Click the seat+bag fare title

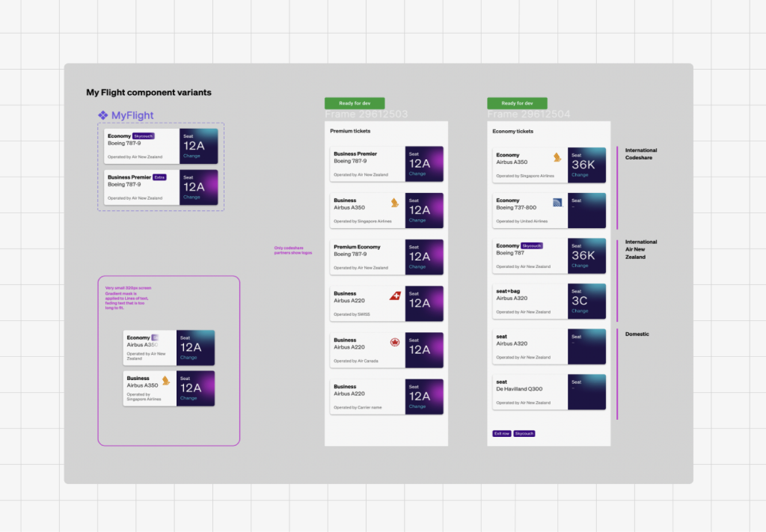508,291
